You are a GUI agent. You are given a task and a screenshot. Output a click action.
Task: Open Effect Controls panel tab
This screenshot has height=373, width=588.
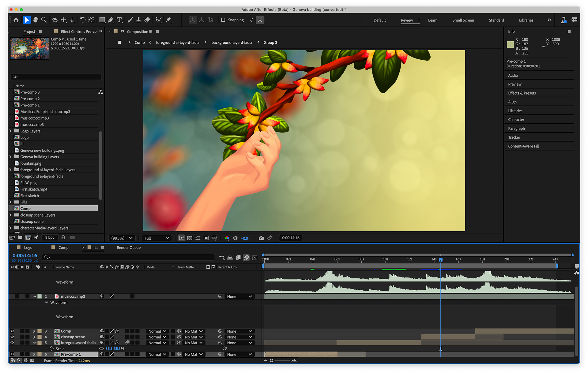click(79, 32)
